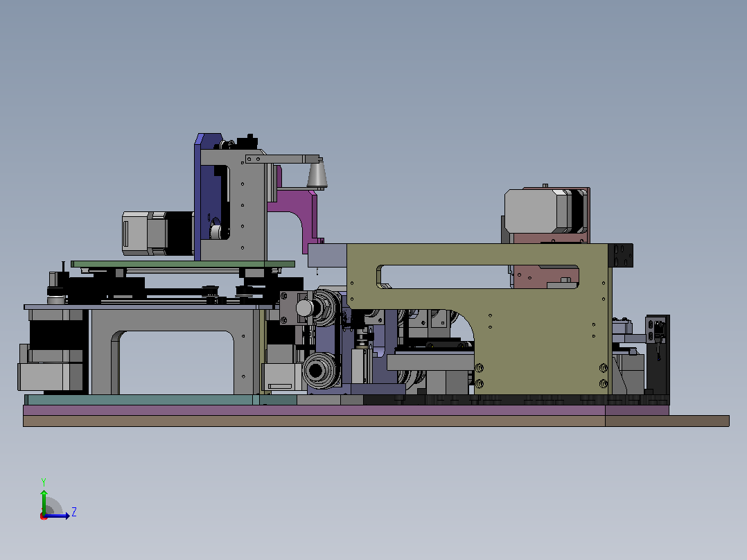Click the red origin ball of the triad
747x560 pixels.
pos(44,516)
